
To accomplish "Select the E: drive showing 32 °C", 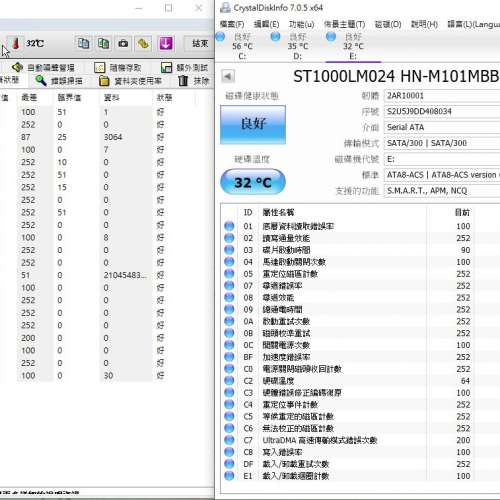I will (x=353, y=46).
